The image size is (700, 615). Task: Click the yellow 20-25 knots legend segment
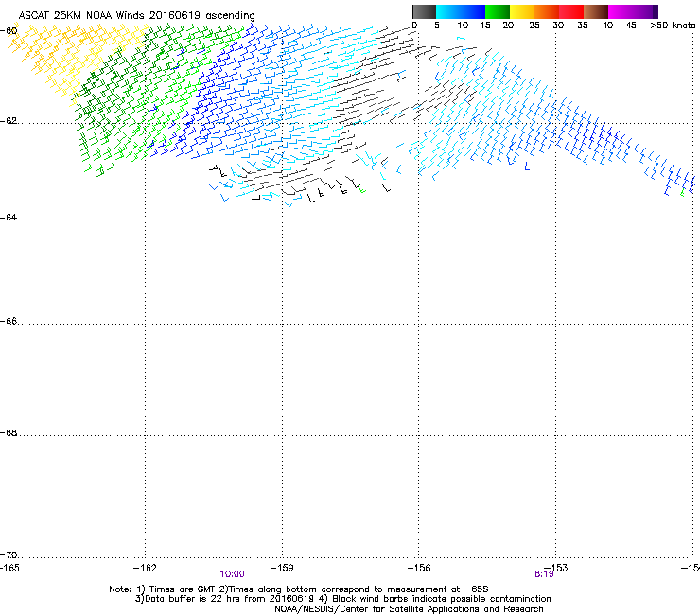pos(522,11)
